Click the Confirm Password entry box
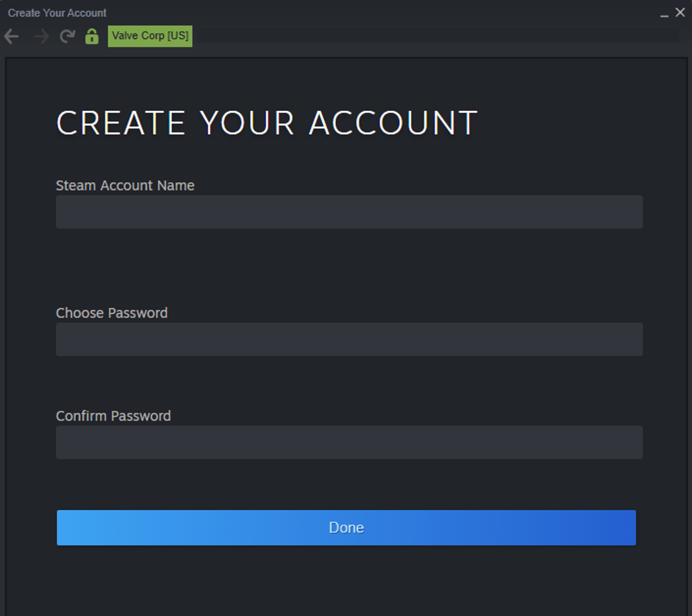This screenshot has width=692, height=616. (x=349, y=443)
